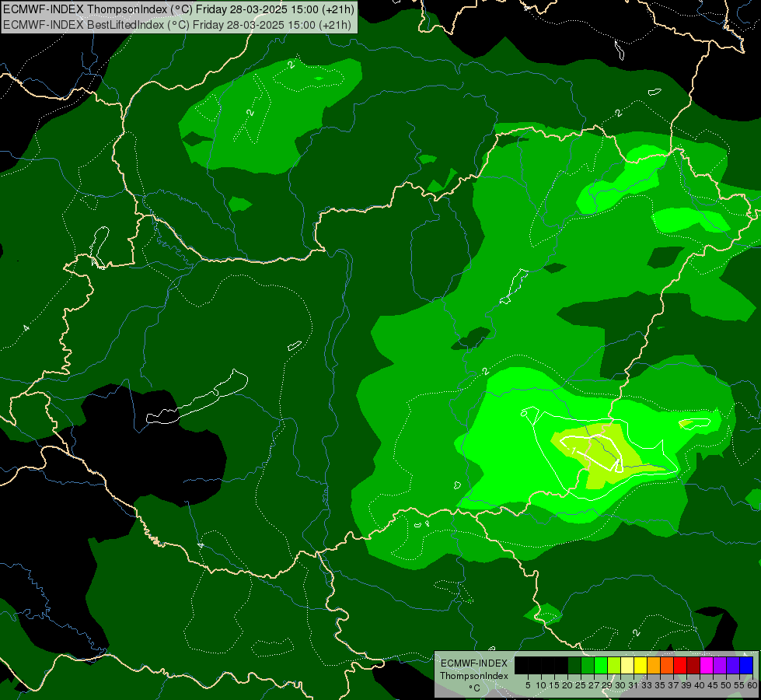Click legend tick label 25

pyautogui.click(x=580, y=685)
